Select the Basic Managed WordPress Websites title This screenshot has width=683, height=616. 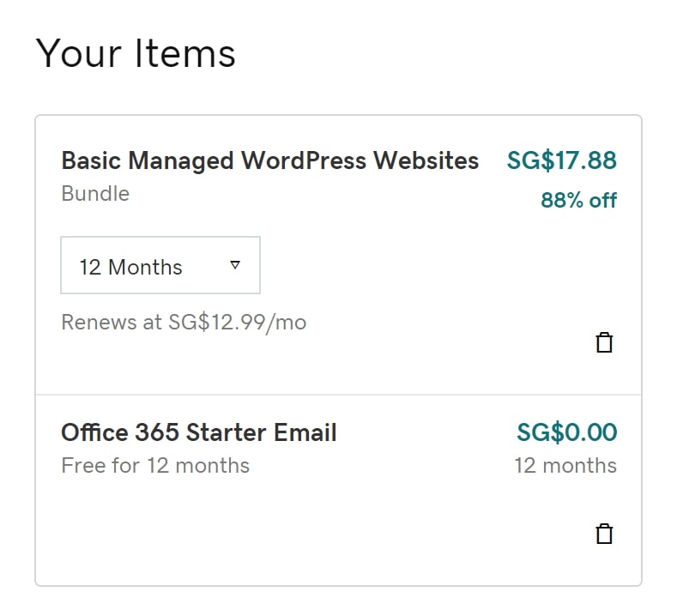(x=270, y=160)
